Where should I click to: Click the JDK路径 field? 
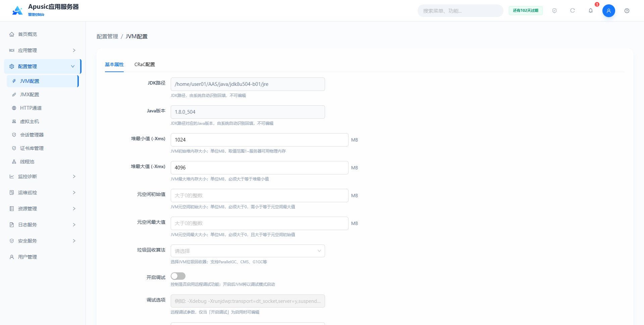(x=248, y=84)
